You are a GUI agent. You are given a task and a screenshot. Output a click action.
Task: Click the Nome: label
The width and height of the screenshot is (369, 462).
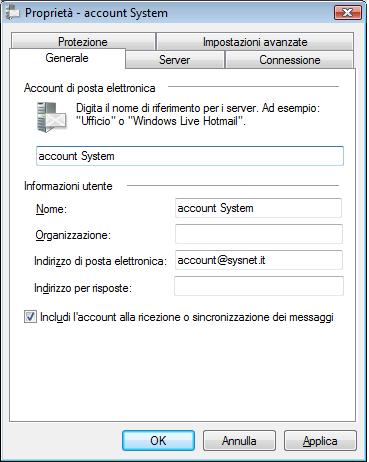[x=52, y=209]
